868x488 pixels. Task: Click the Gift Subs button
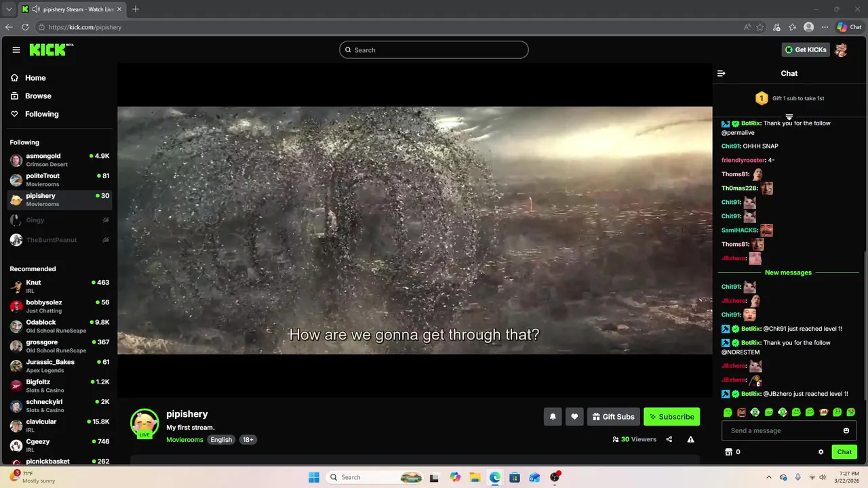point(612,417)
